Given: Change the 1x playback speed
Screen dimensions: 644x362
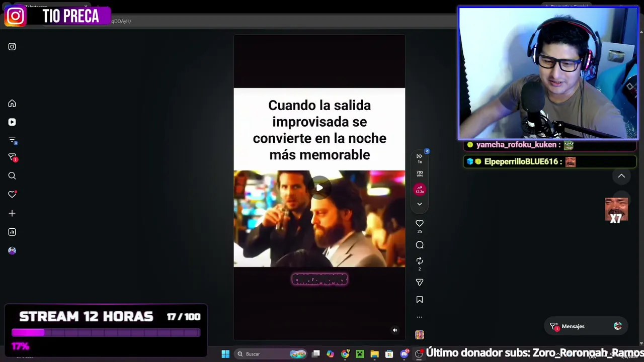Looking at the screenshot, I should coord(420,158).
